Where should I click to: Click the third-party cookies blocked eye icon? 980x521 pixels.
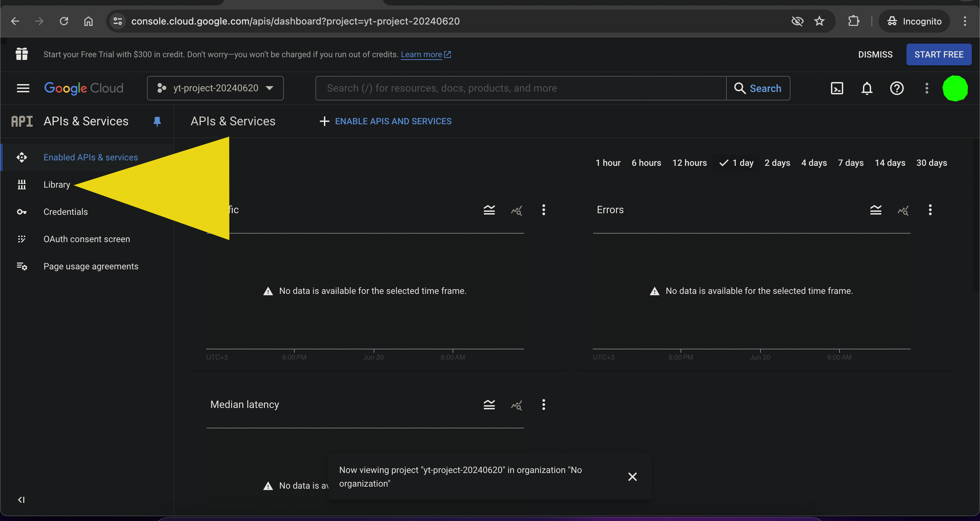(797, 21)
